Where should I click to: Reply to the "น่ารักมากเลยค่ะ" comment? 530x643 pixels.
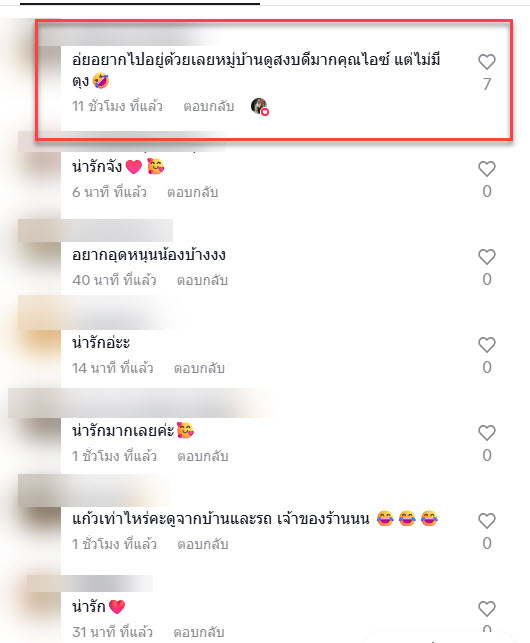(x=203, y=456)
